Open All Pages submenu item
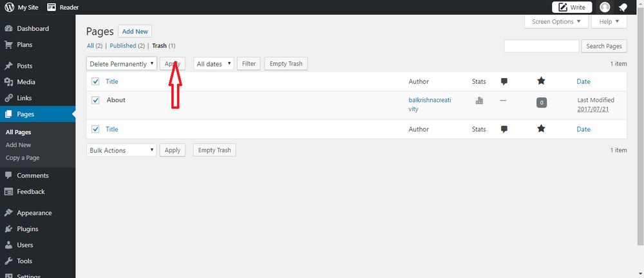Image resolution: width=644 pixels, height=278 pixels. (19, 132)
